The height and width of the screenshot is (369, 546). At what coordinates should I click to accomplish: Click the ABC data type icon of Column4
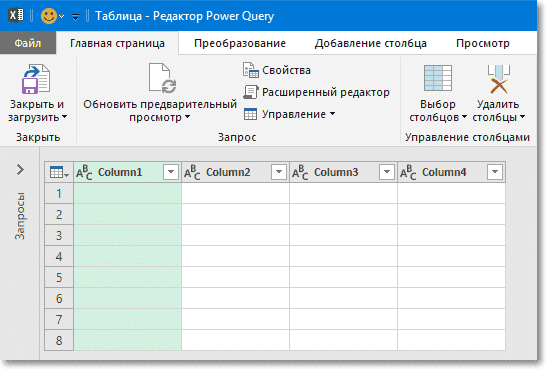[x=408, y=172]
